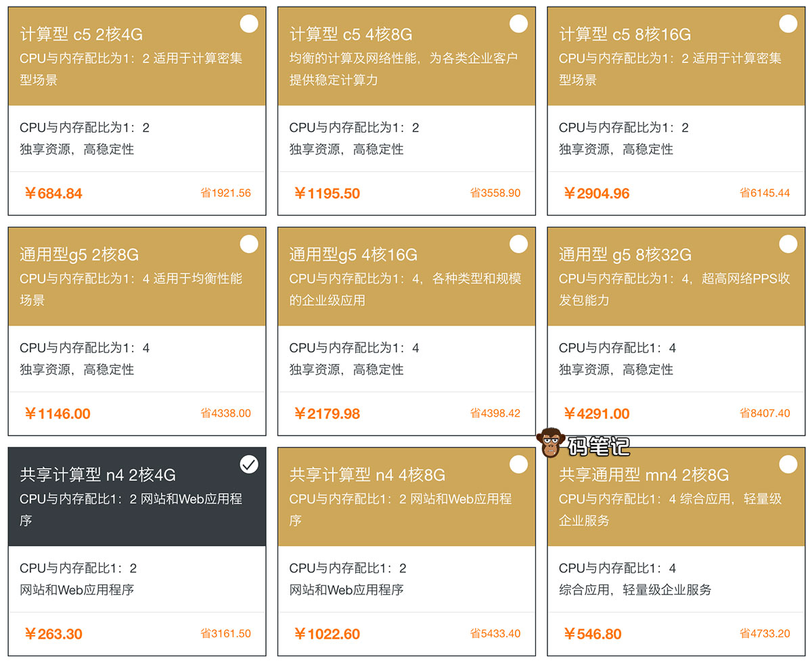The width and height of the screenshot is (812, 665).
Task: Choose the 通用型g5 4核16G radio option
Action: [x=518, y=244]
